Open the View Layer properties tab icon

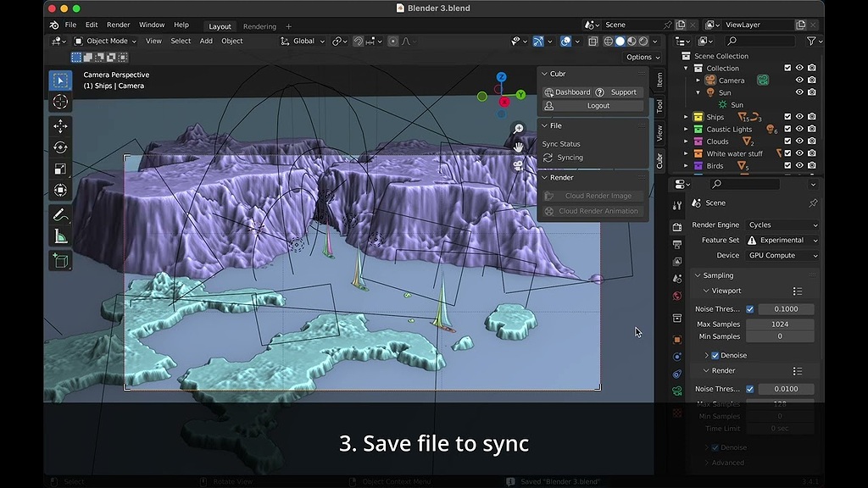click(677, 261)
